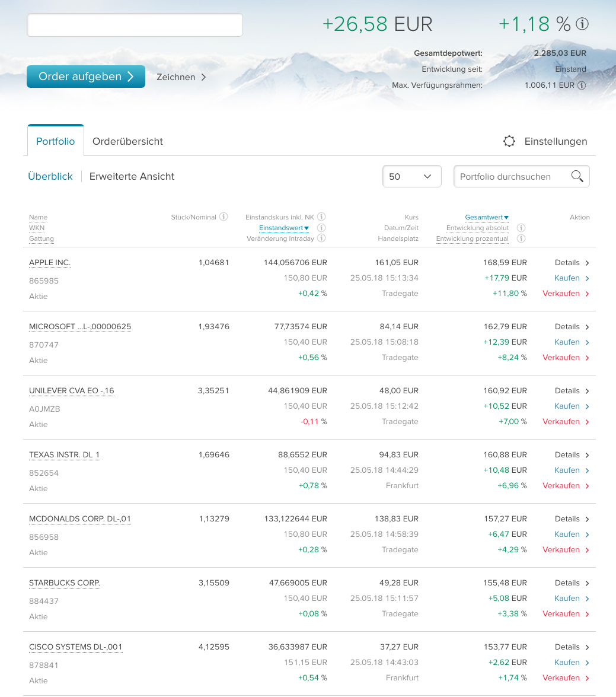Click Kaufen for MCDONALDS CORP.

pos(567,534)
